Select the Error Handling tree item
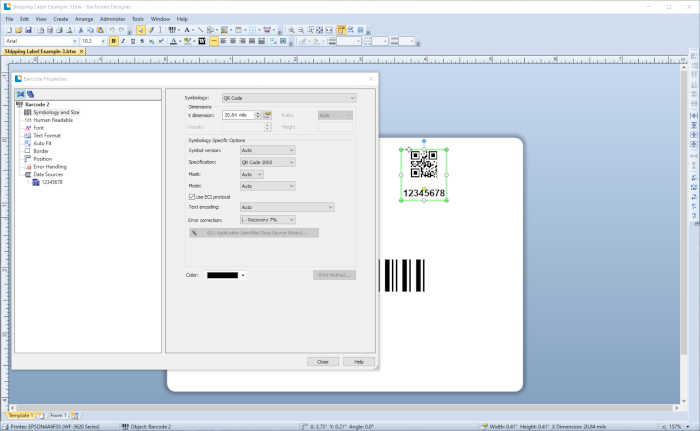The image size is (700, 431). (50, 166)
